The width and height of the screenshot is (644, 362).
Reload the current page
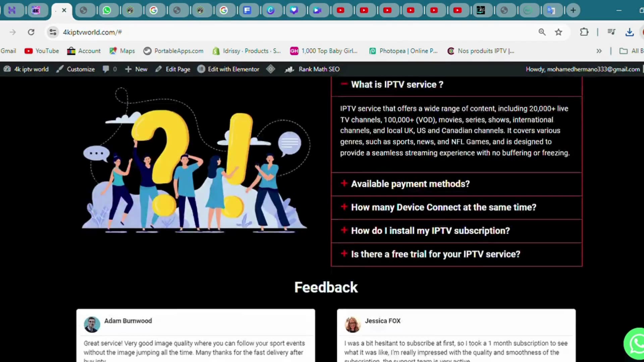(31, 32)
